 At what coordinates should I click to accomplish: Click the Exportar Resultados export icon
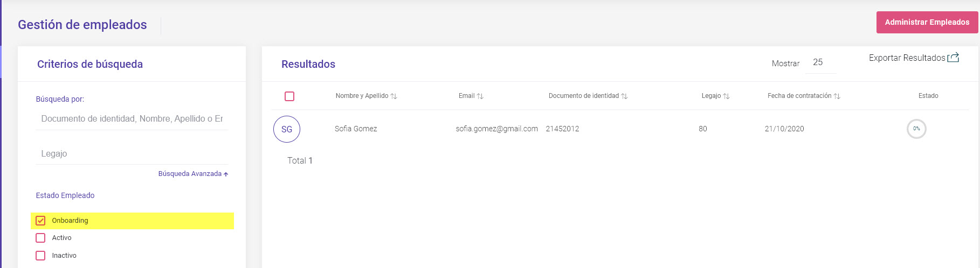click(953, 58)
